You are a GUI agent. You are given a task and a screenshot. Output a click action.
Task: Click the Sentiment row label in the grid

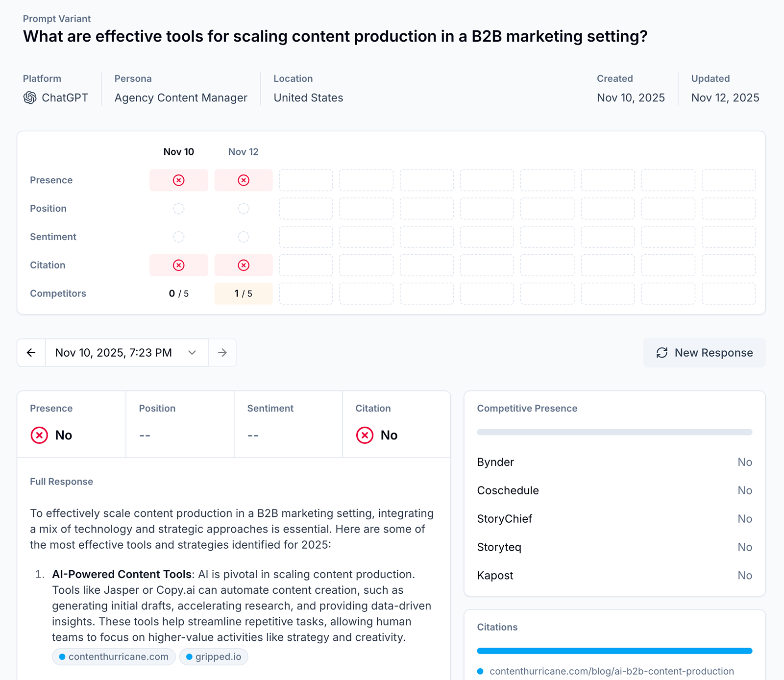click(x=53, y=237)
